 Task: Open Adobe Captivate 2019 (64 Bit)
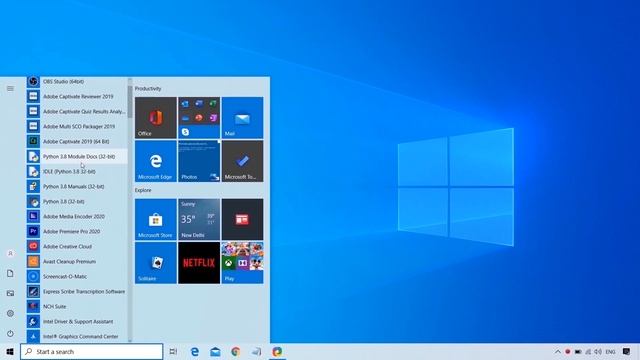pyautogui.click(x=77, y=141)
